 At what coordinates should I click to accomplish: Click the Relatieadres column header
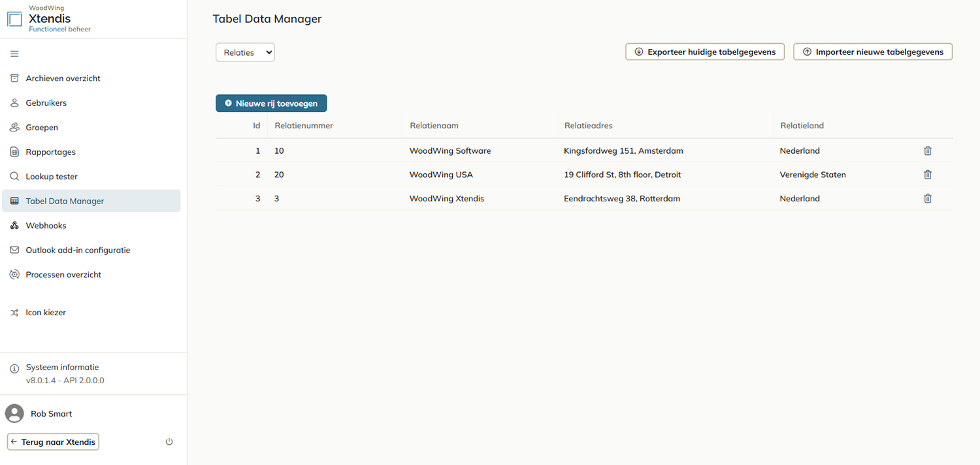589,126
